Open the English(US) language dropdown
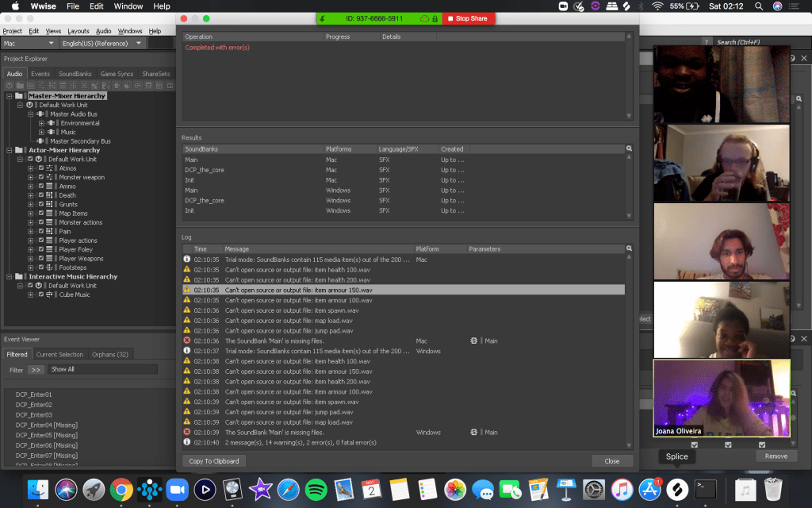Screen dimensions: 812x508 pos(104,43)
